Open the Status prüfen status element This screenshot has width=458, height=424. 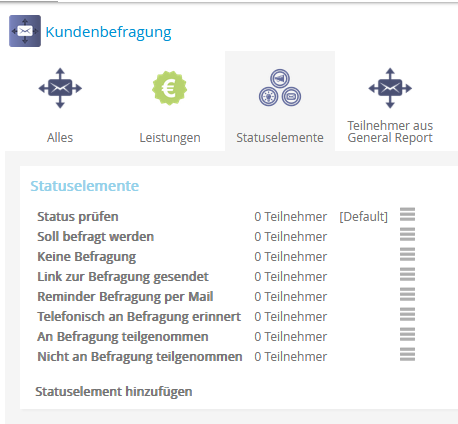[x=78, y=217]
